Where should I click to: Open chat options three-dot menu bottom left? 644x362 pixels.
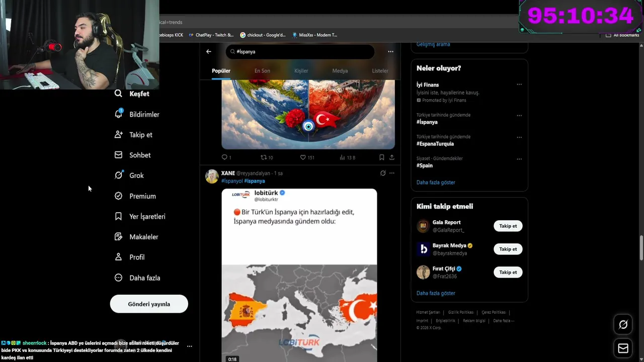pyautogui.click(x=190, y=346)
